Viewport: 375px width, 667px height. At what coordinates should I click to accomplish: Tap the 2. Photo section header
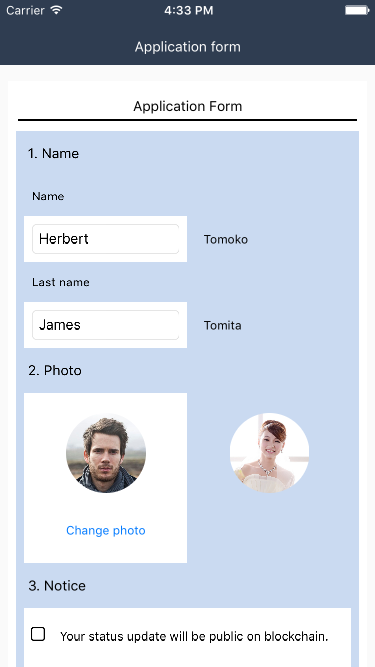(55, 371)
